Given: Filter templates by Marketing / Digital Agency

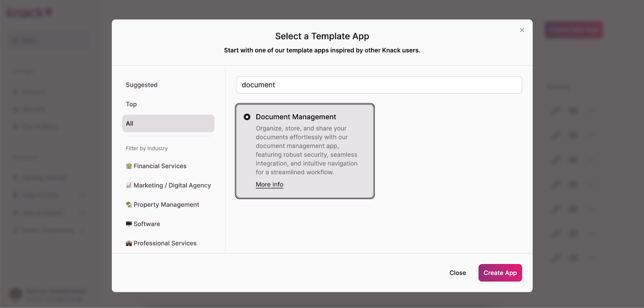Looking at the screenshot, I should click(172, 185).
